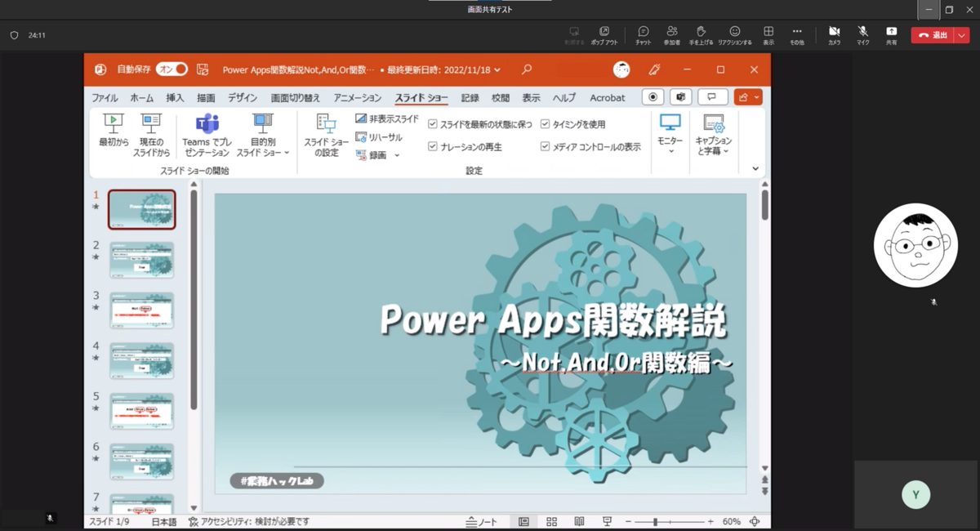This screenshot has height=531, width=980.
Task: Open the ファイル menu
Action: tap(105, 98)
